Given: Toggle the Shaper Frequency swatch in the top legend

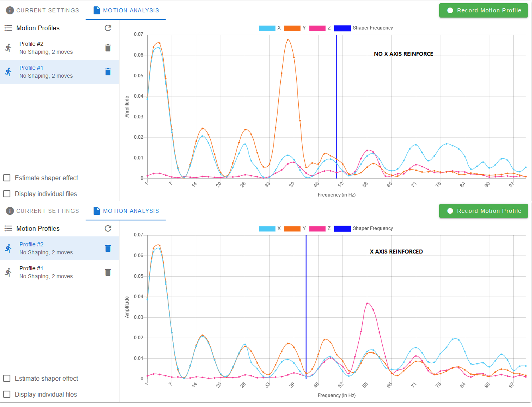Looking at the screenshot, I should [x=342, y=28].
